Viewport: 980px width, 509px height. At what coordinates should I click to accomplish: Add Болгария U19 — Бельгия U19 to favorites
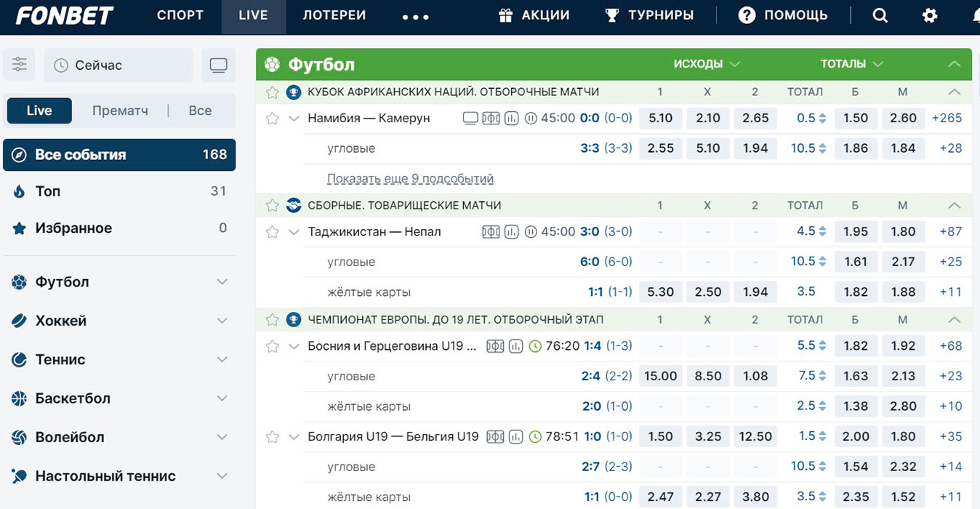(273, 437)
